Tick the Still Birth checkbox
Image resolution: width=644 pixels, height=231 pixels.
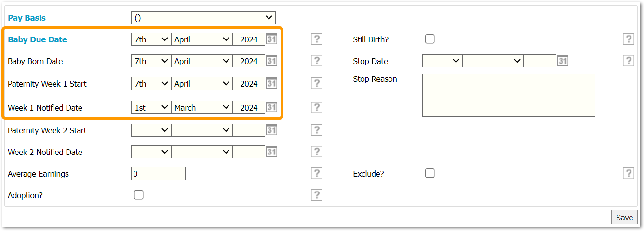[x=430, y=39]
